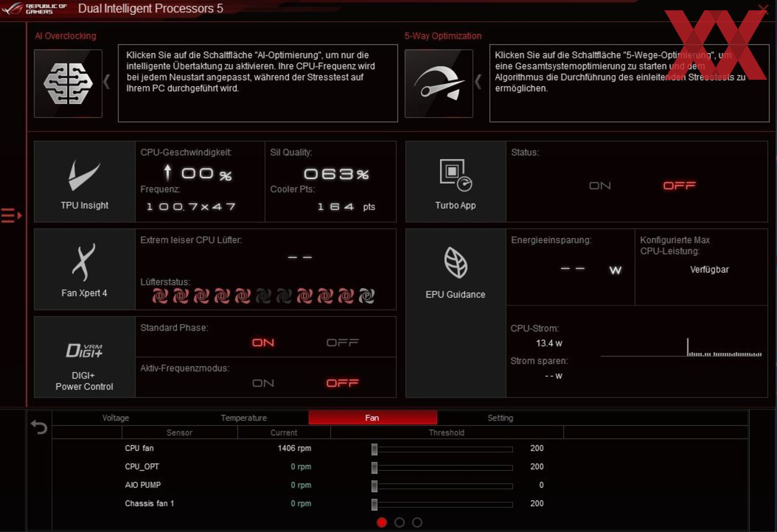Select the tenth fan status icon
The image size is (777, 532).
(x=346, y=296)
